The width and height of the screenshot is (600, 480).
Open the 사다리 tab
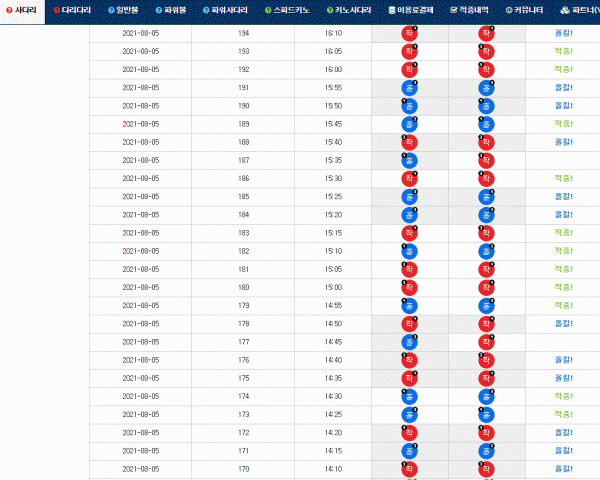22,10
